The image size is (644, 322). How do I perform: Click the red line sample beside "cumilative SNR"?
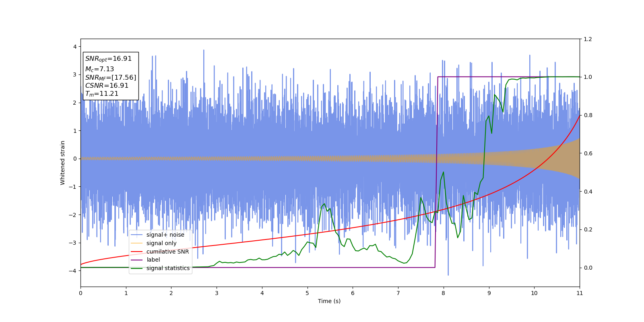137,252
